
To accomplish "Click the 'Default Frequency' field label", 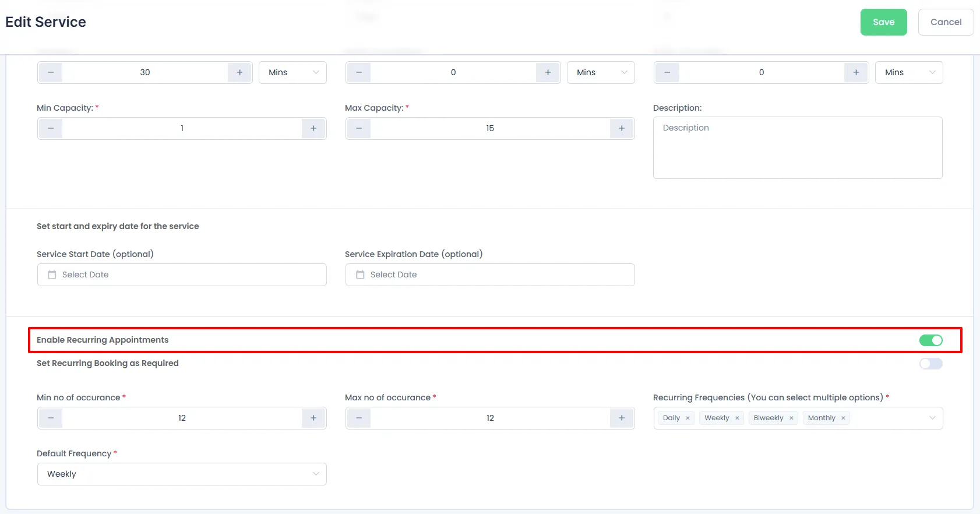I will 74,453.
